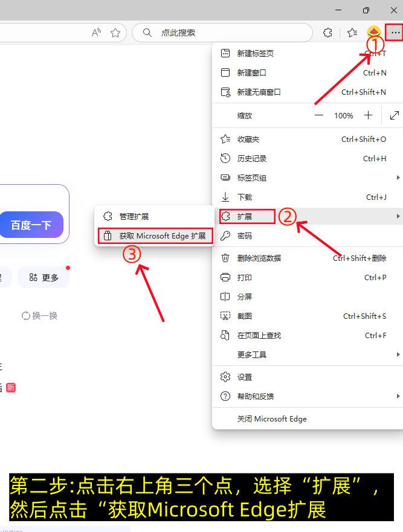Click the 管理扩展 puzzle icon
Screen dimensions: 403x532
click(x=108, y=216)
